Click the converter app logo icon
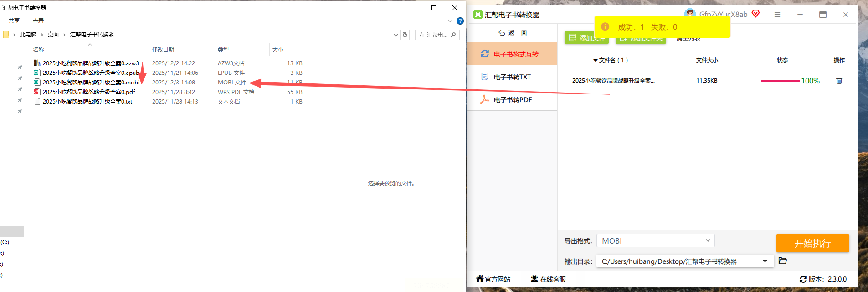 [x=478, y=15]
